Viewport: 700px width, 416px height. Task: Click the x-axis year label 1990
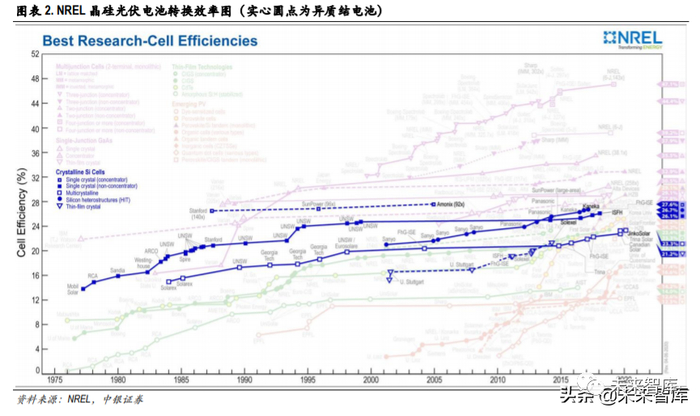tap(245, 380)
